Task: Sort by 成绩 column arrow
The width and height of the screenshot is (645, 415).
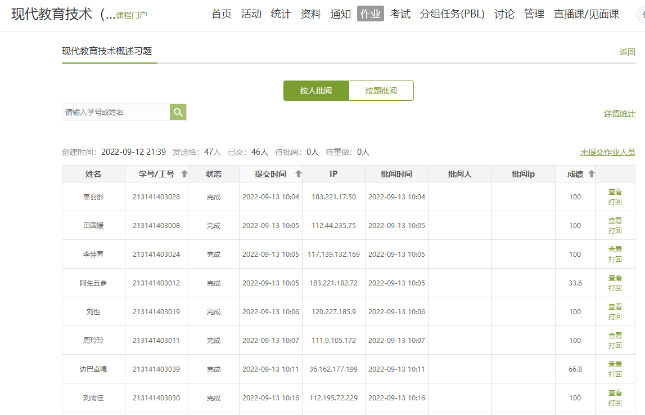Action: (591, 174)
